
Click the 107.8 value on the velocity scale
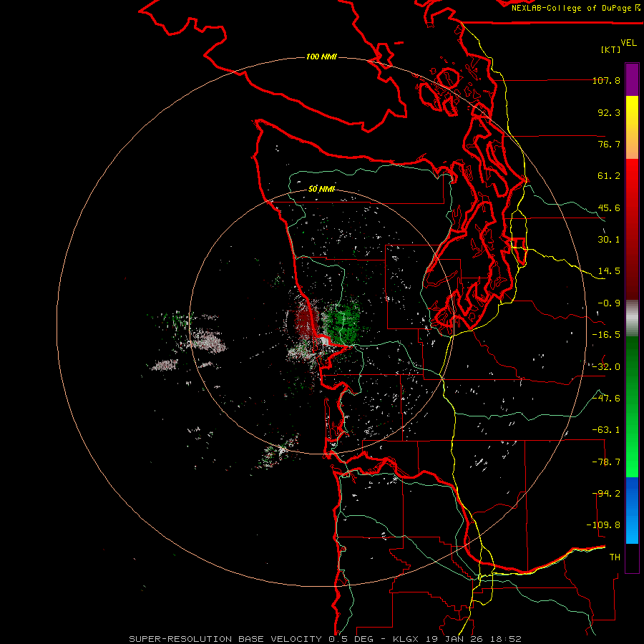[606, 80]
